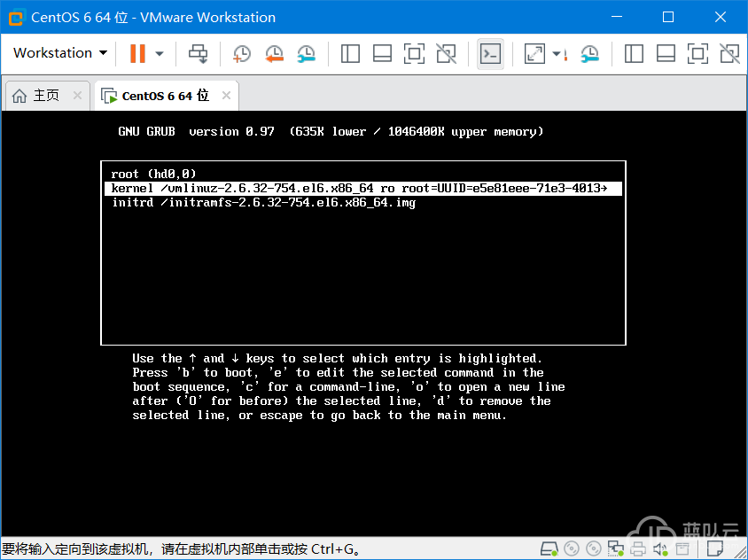Click the stretch guest display icon
This screenshot has height=560, width=748.
(x=534, y=53)
